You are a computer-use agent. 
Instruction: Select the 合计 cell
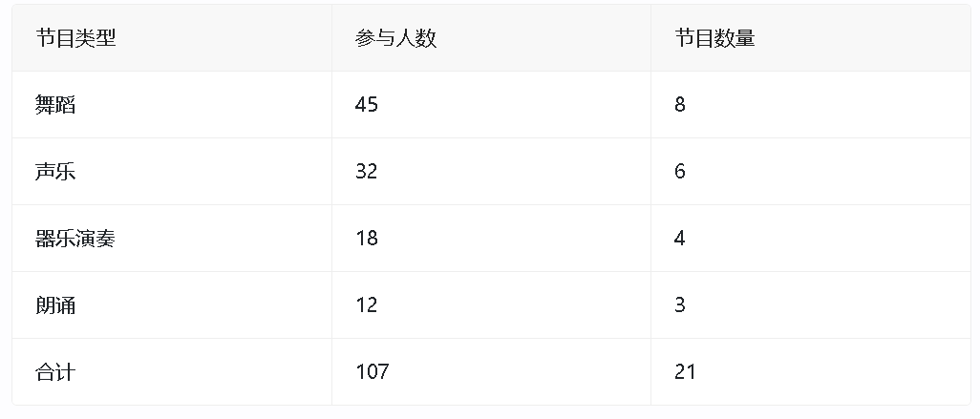coord(55,372)
